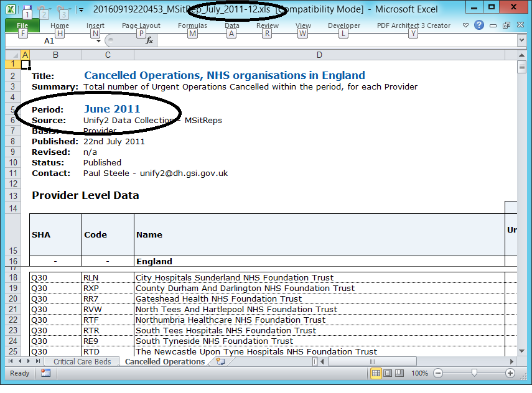Click the 'June 2011' period cell
Image resolution: width=532 pixels, height=393 pixels.
click(x=112, y=109)
